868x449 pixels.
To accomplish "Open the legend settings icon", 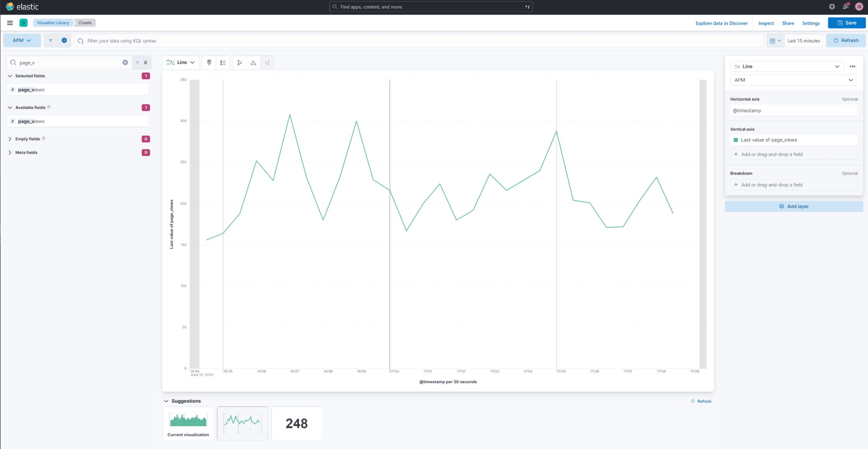I will click(223, 63).
